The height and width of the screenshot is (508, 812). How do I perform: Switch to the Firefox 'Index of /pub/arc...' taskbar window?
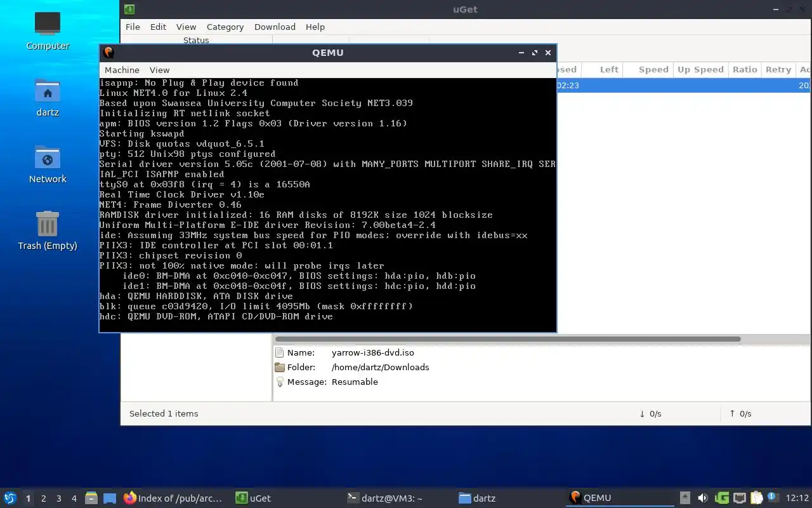(173, 498)
